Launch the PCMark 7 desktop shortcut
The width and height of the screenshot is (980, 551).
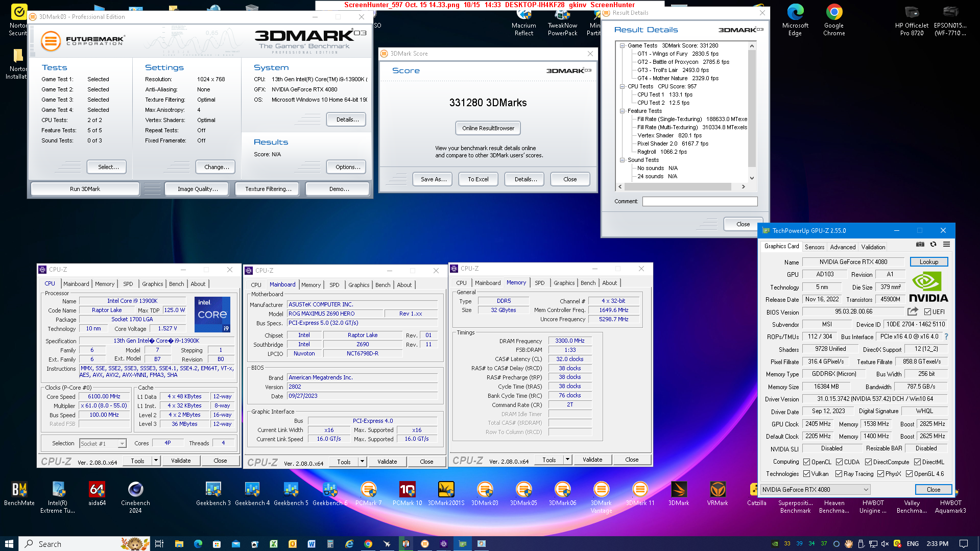[x=369, y=494]
